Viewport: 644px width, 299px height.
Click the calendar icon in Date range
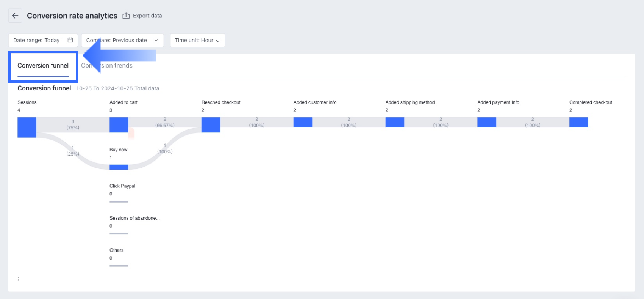(70, 40)
